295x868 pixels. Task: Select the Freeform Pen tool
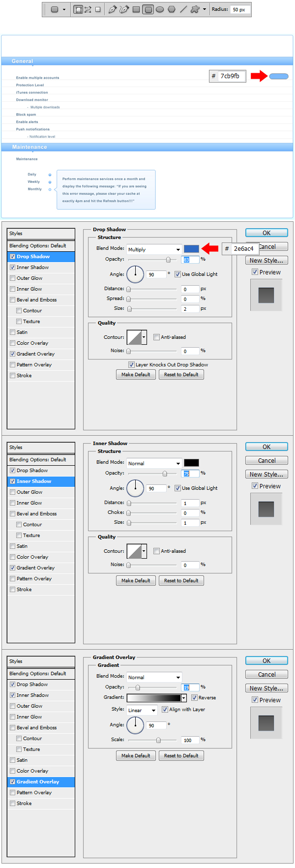[x=124, y=9]
